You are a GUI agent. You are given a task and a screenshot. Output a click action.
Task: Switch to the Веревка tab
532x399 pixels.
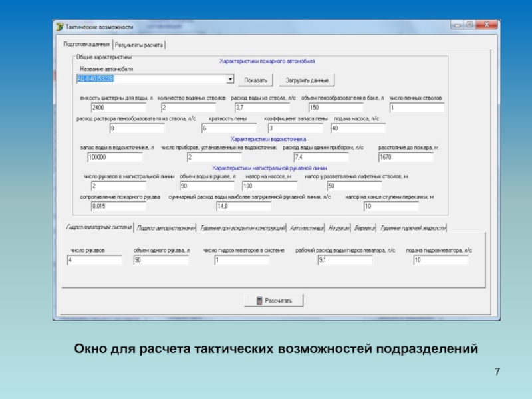tap(364, 228)
